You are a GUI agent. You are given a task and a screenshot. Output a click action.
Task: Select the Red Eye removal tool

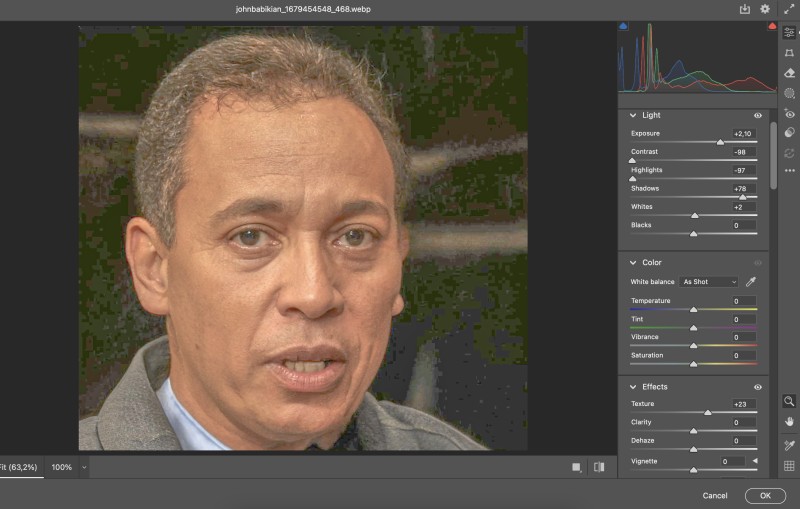[x=789, y=114]
